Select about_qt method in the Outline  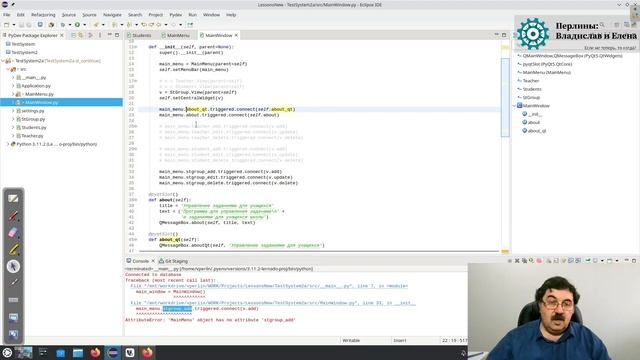point(536,131)
